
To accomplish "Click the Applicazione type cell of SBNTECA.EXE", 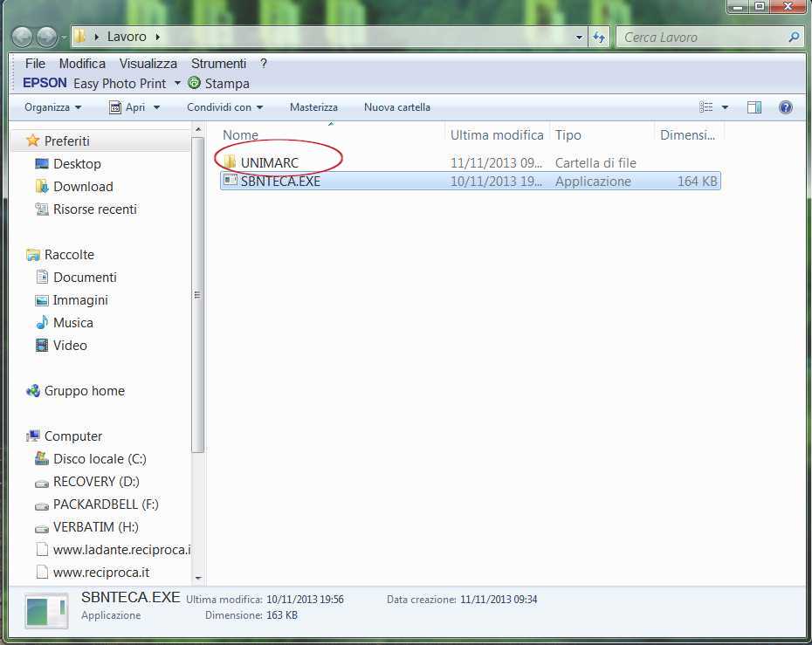I will pos(593,182).
